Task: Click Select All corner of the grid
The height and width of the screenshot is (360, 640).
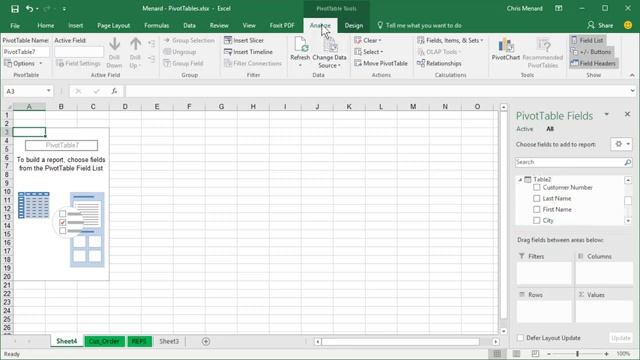Action: pos(8,107)
